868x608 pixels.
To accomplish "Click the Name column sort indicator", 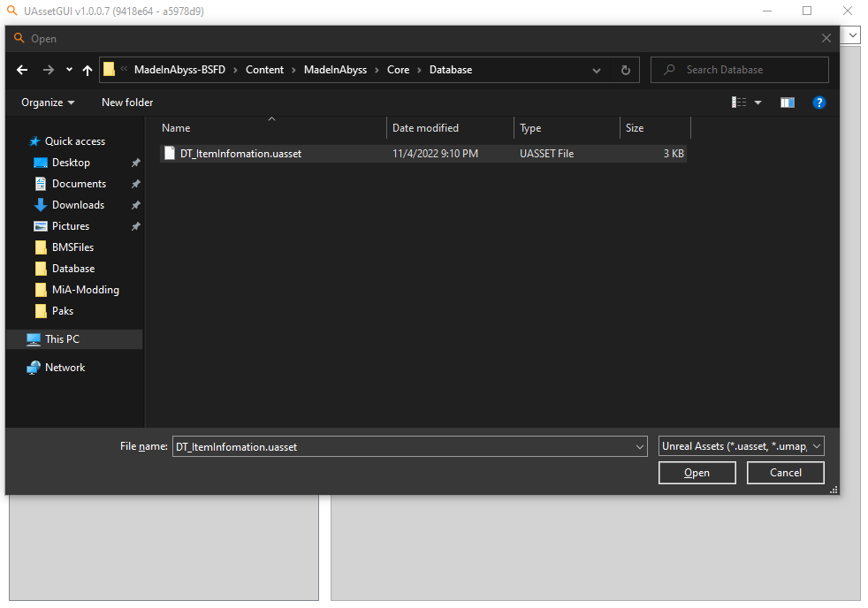I will point(271,118).
